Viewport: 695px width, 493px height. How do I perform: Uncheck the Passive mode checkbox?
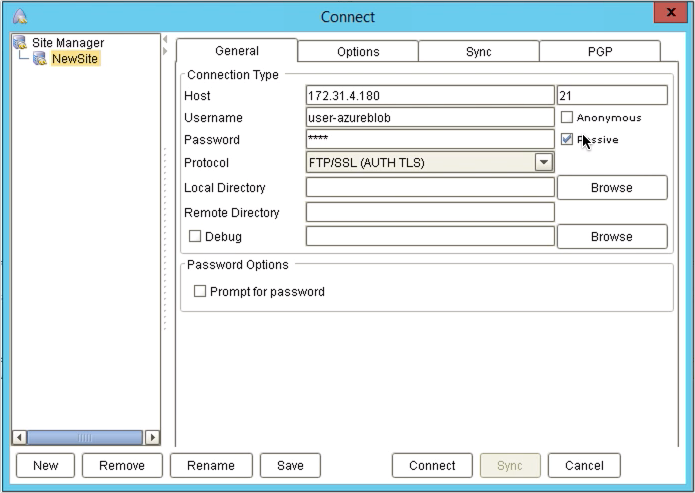(567, 140)
